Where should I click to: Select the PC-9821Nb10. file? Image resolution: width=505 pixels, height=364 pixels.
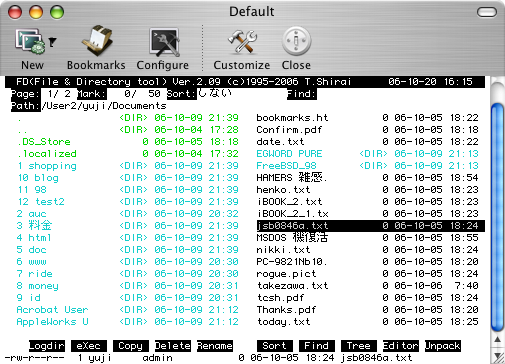pyautogui.click(x=368, y=262)
